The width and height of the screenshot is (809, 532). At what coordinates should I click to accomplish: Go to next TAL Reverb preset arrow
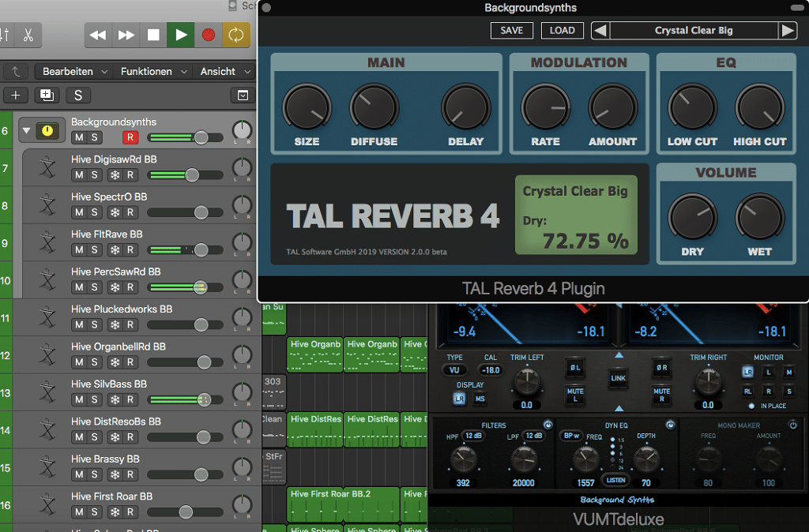788,31
